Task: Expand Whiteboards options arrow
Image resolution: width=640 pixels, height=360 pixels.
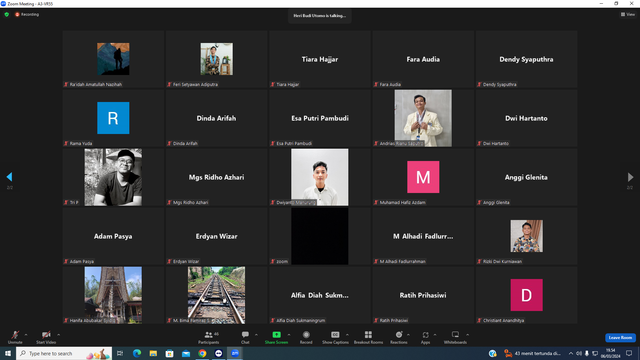Action: (467, 335)
